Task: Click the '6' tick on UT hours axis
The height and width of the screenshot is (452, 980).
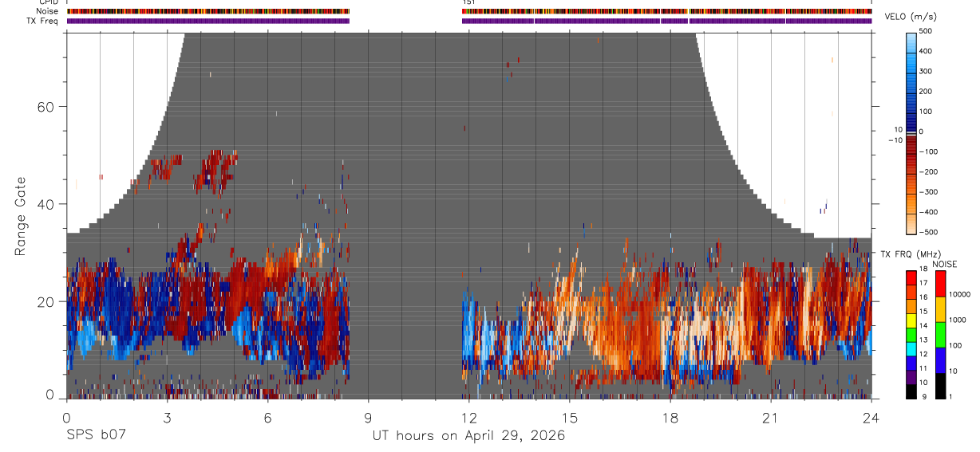Action: pos(267,418)
